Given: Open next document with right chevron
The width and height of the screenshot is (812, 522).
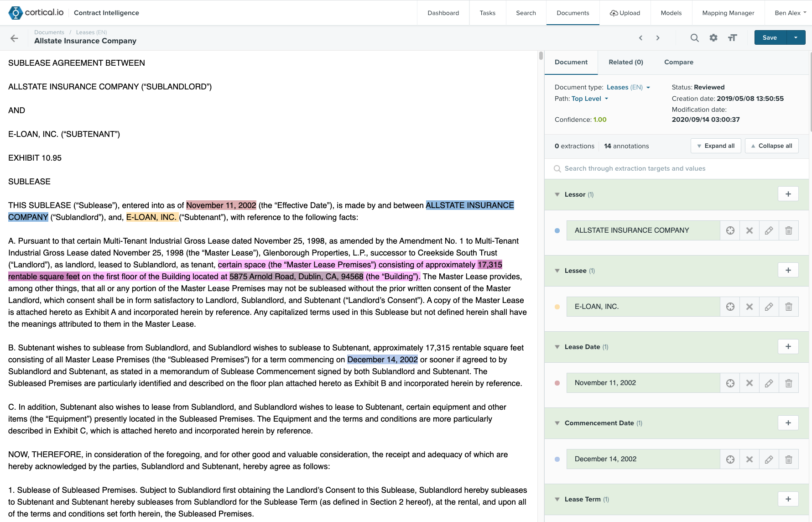Looking at the screenshot, I should pos(658,38).
